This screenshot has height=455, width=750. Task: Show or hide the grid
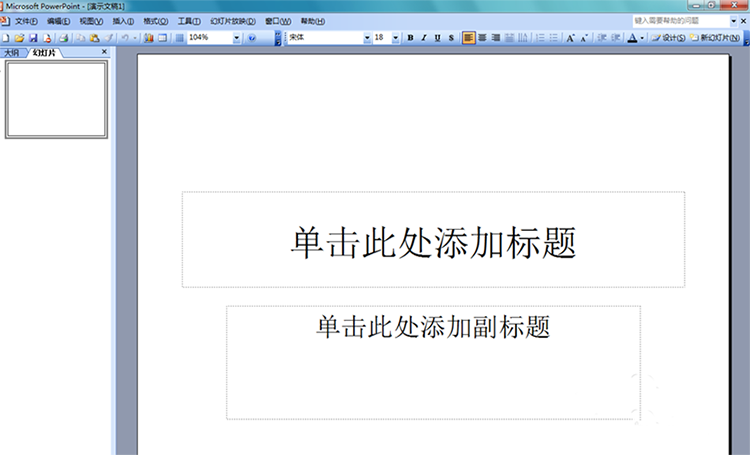179,38
